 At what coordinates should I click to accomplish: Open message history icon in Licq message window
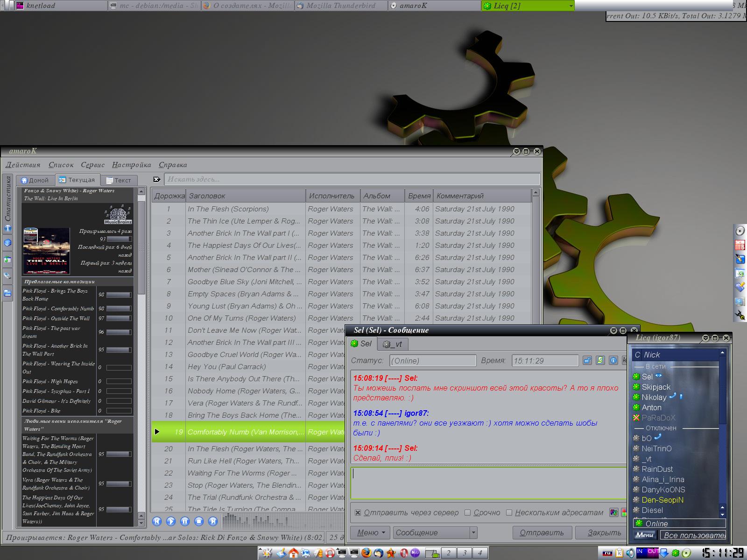(600, 360)
